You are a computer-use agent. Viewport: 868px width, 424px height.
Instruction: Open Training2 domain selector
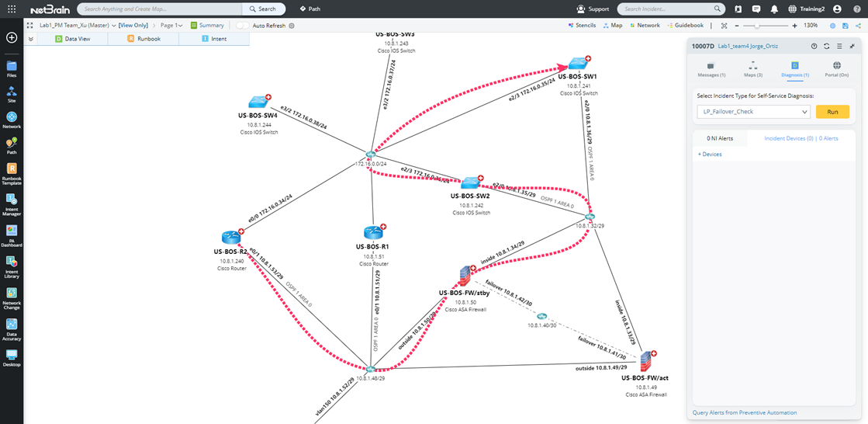click(x=807, y=9)
